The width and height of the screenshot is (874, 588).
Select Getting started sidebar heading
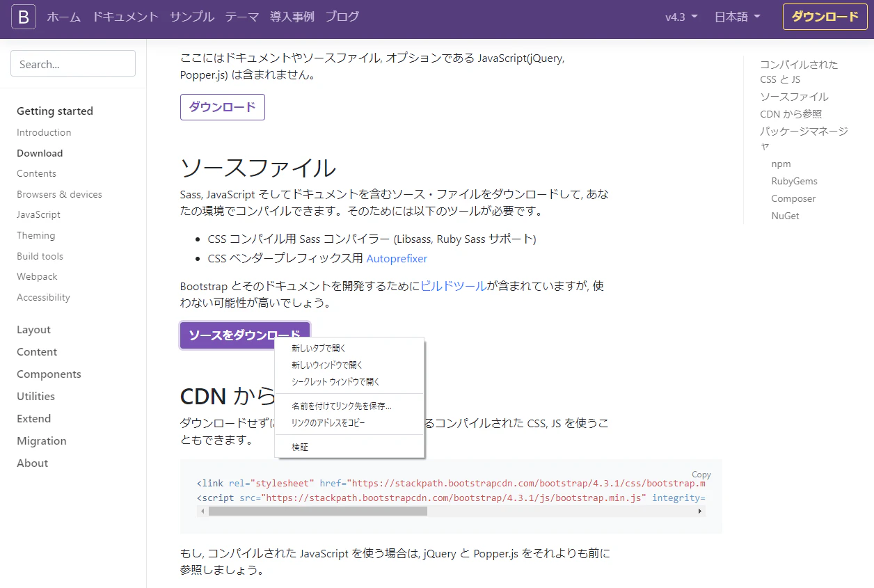55,111
